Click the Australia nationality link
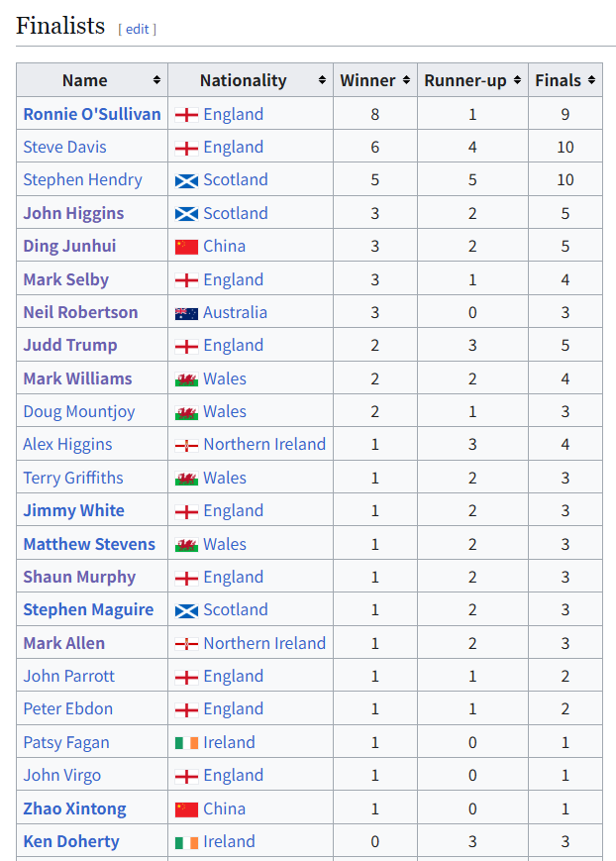The height and width of the screenshot is (861, 616). (235, 312)
